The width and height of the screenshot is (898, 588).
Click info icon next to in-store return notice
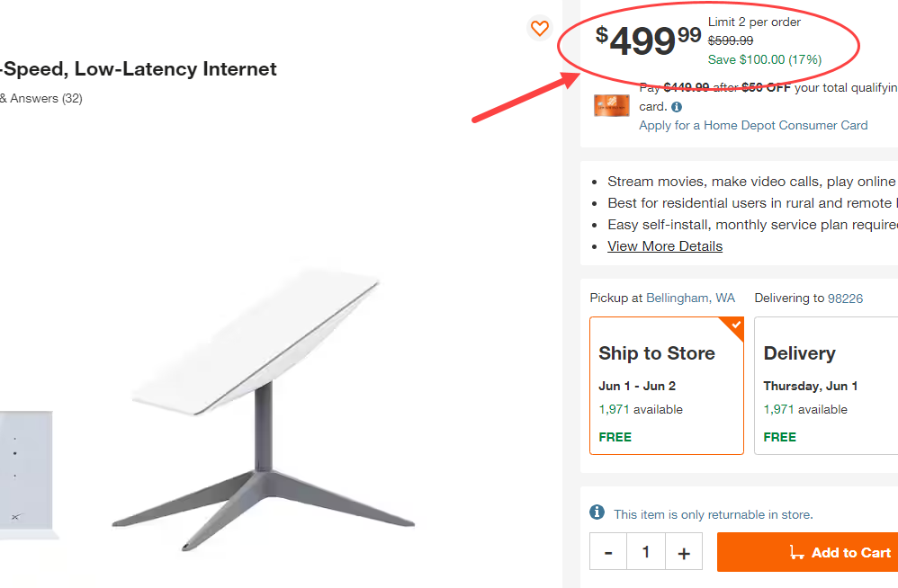coord(597,512)
